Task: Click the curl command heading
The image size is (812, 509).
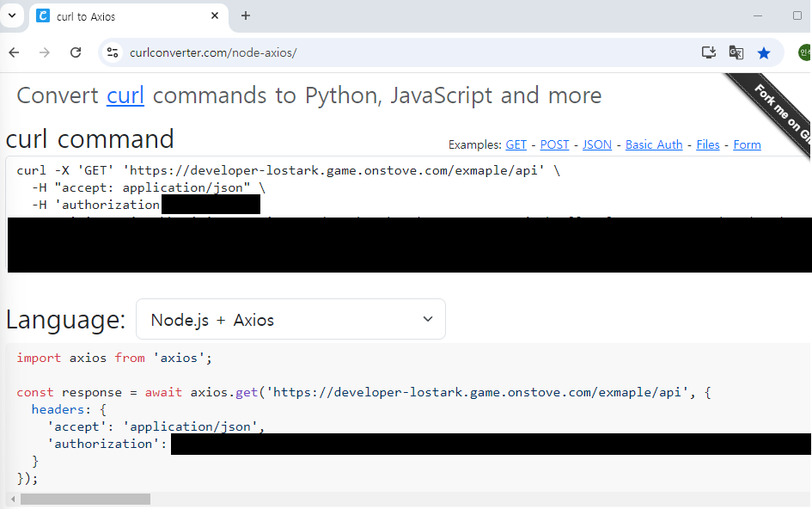Action: 90,139
